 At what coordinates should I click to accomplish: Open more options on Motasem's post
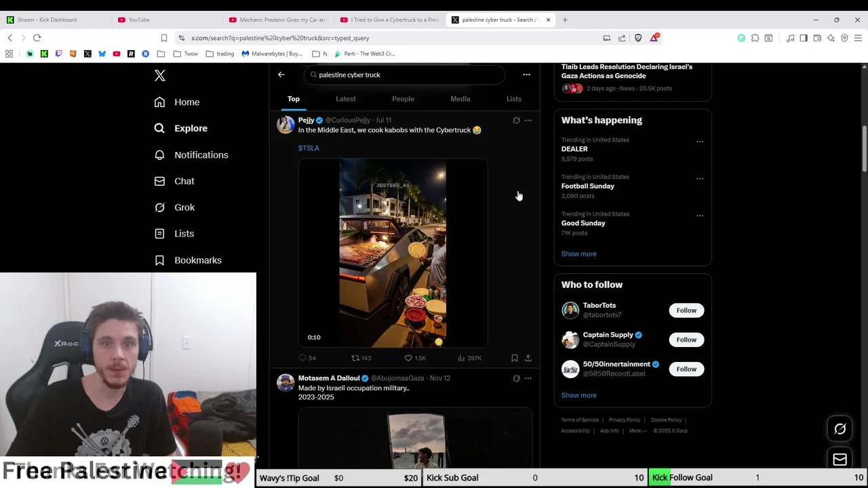528,378
